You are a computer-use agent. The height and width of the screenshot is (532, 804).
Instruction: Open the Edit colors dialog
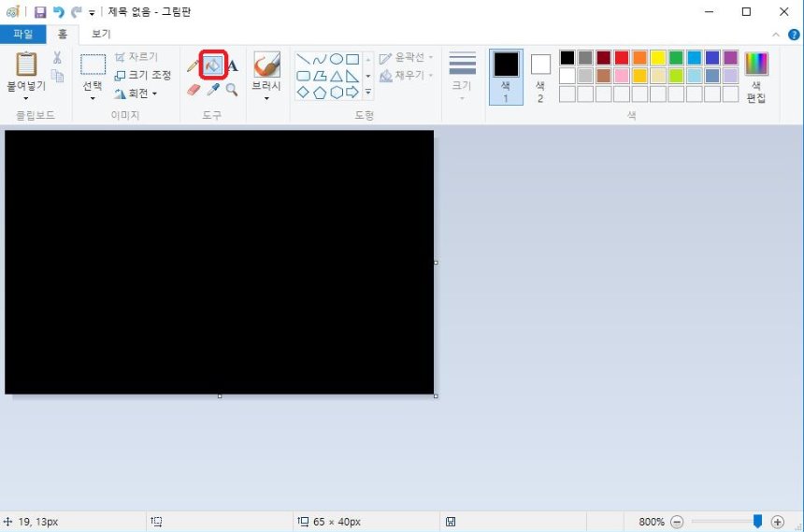[x=756, y=77]
